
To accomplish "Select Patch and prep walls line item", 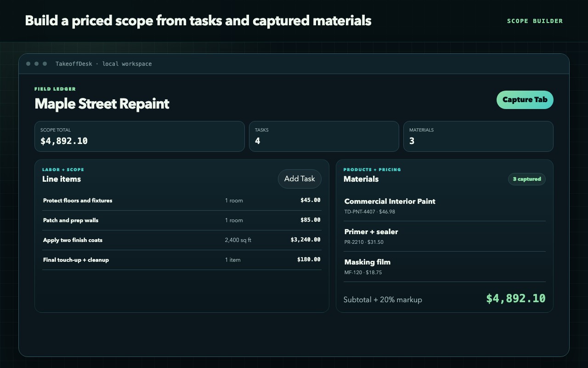I will pos(182,220).
